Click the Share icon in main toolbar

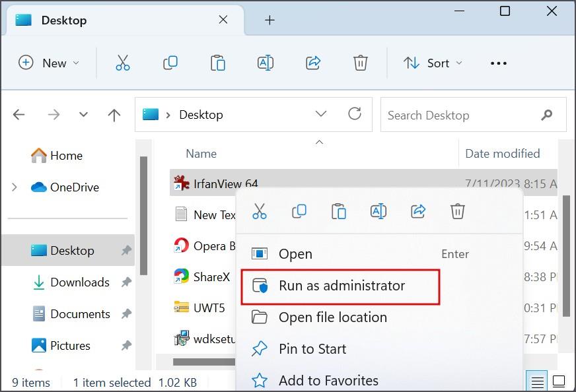point(313,63)
